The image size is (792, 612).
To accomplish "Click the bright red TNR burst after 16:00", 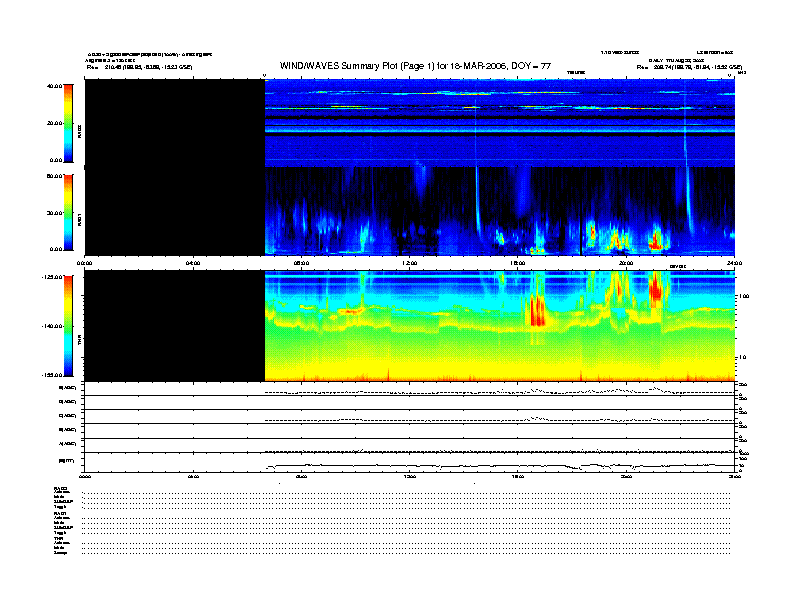I will click(537, 311).
